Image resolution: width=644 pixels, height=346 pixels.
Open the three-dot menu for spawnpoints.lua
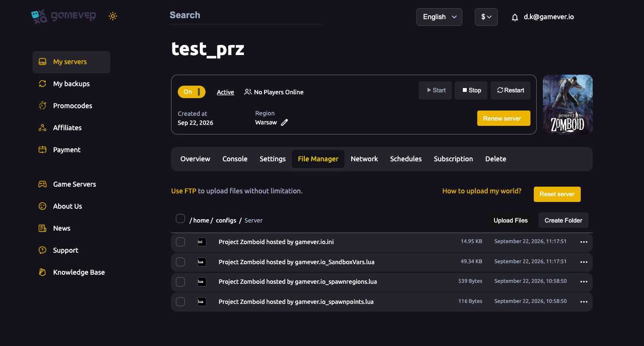pyautogui.click(x=584, y=302)
